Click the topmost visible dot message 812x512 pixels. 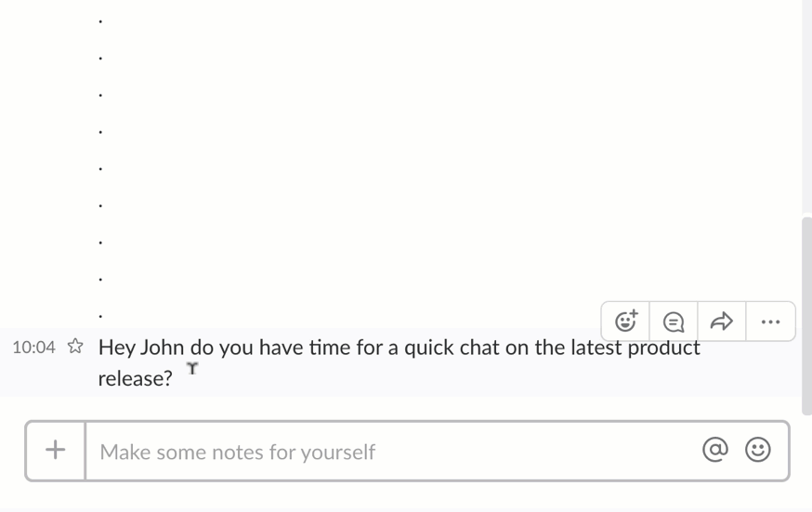(100, 21)
